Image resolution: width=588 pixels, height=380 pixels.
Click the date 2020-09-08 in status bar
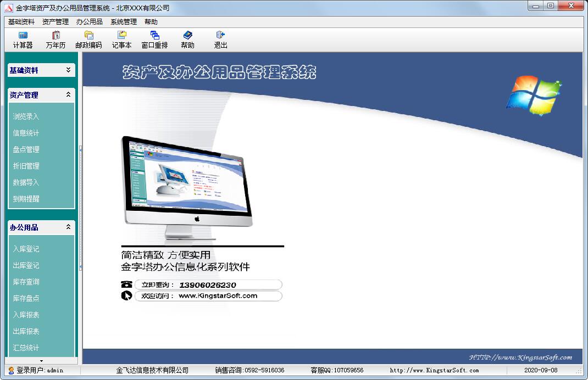[x=541, y=370]
